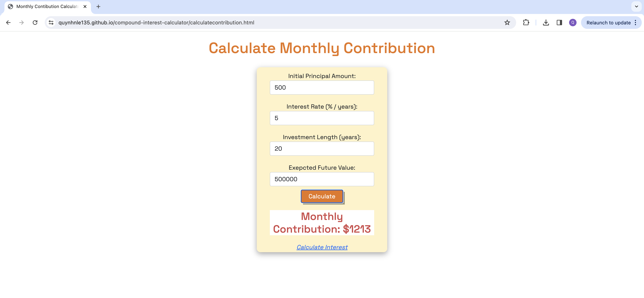Select the Investment Length input field
This screenshot has width=644, height=298.
[x=322, y=149]
